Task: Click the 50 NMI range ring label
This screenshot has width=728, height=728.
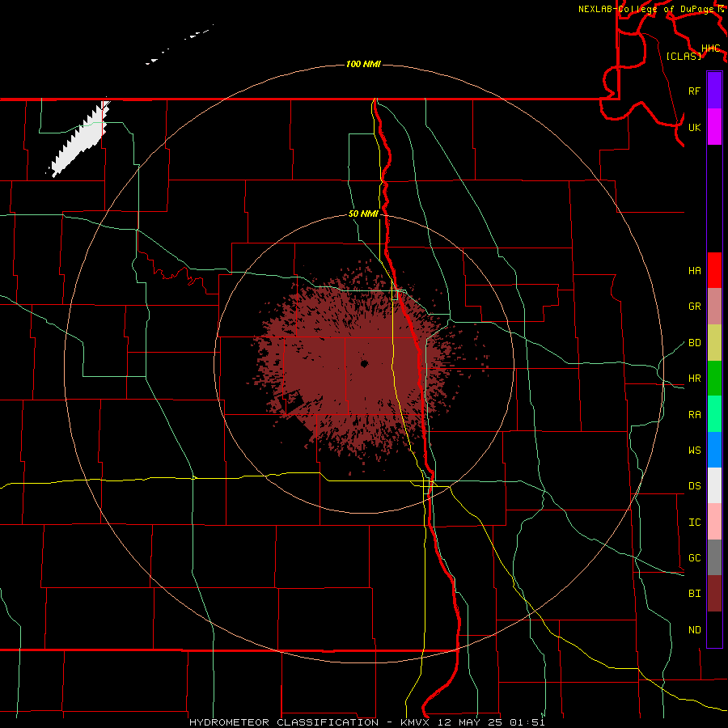Action: [x=363, y=214]
